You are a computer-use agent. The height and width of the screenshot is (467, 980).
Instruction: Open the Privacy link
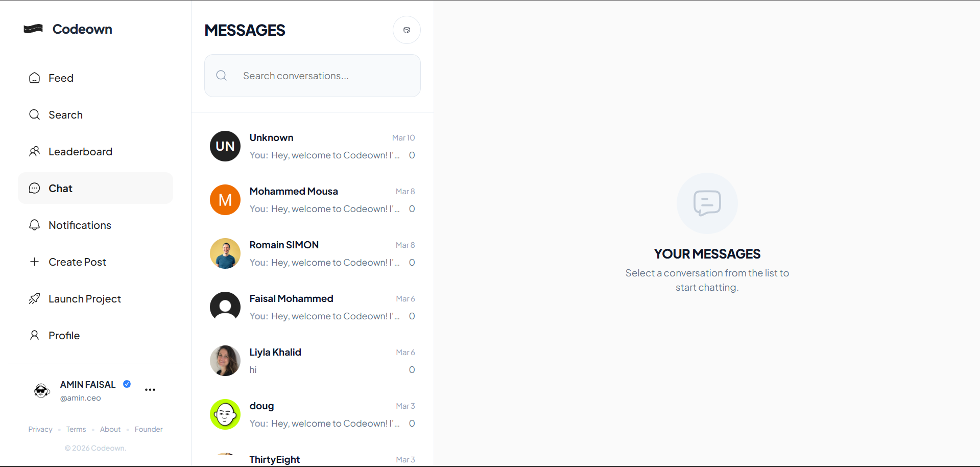40,429
